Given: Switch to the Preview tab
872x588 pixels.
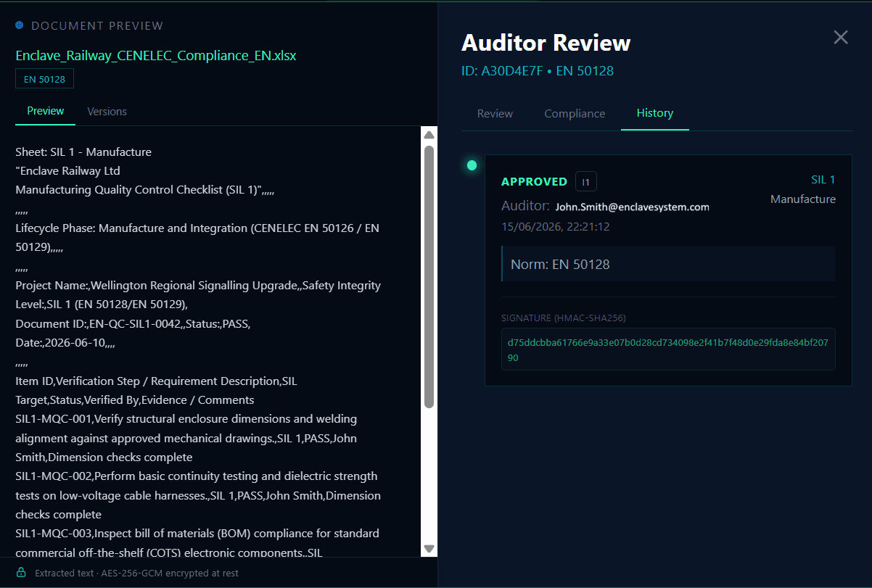Looking at the screenshot, I should pyautogui.click(x=46, y=111).
